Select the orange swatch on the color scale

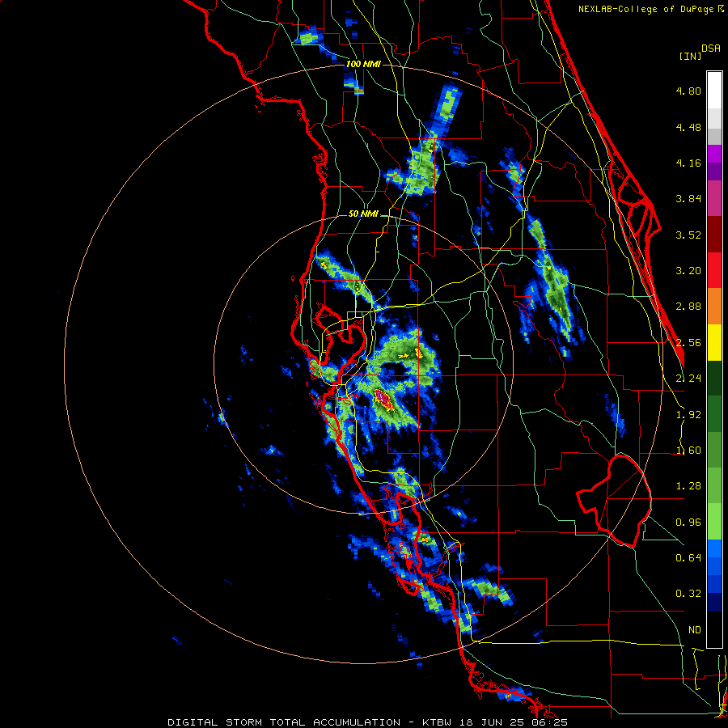click(714, 307)
